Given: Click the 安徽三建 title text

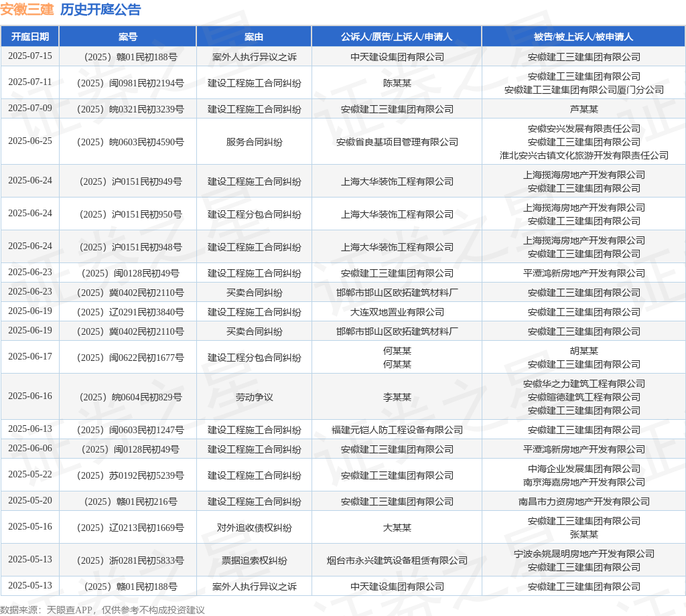Looking at the screenshot, I should click(27, 9).
